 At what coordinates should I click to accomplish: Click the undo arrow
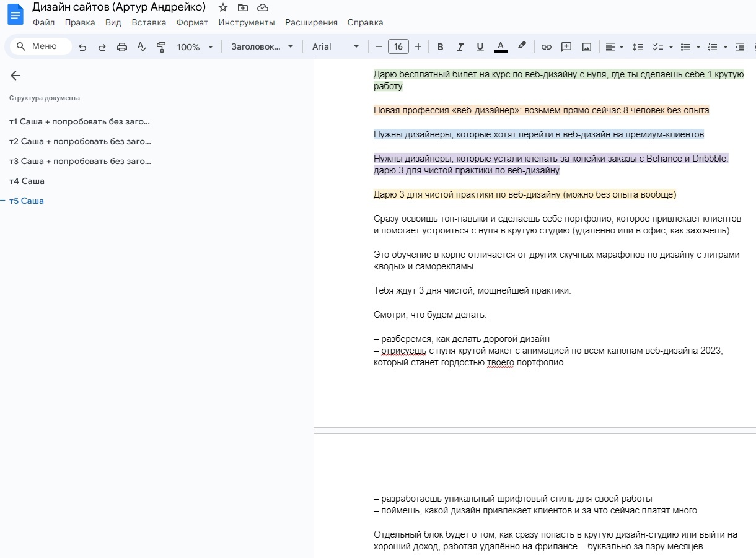pyautogui.click(x=82, y=47)
